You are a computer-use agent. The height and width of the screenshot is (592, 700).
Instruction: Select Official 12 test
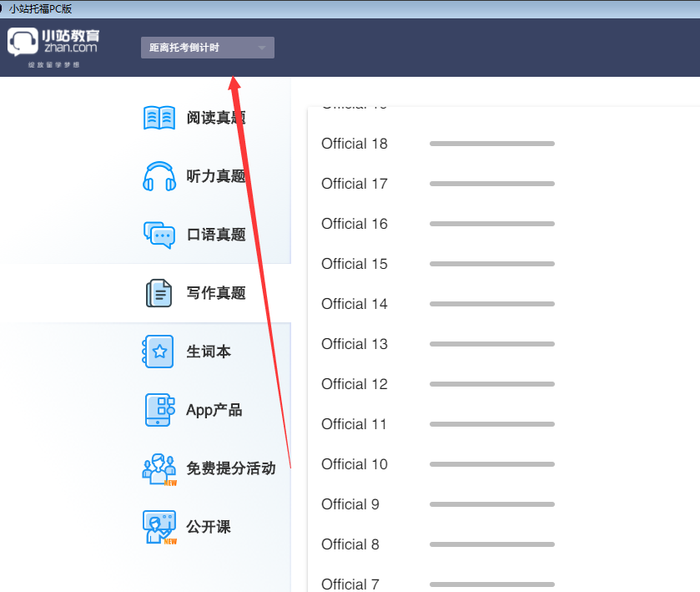click(355, 384)
